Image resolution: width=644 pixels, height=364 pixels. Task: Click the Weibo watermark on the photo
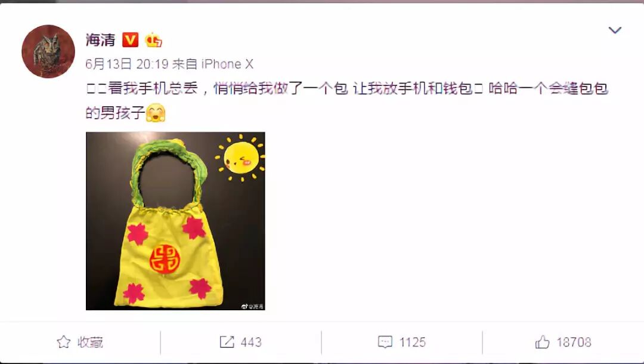[252, 306]
